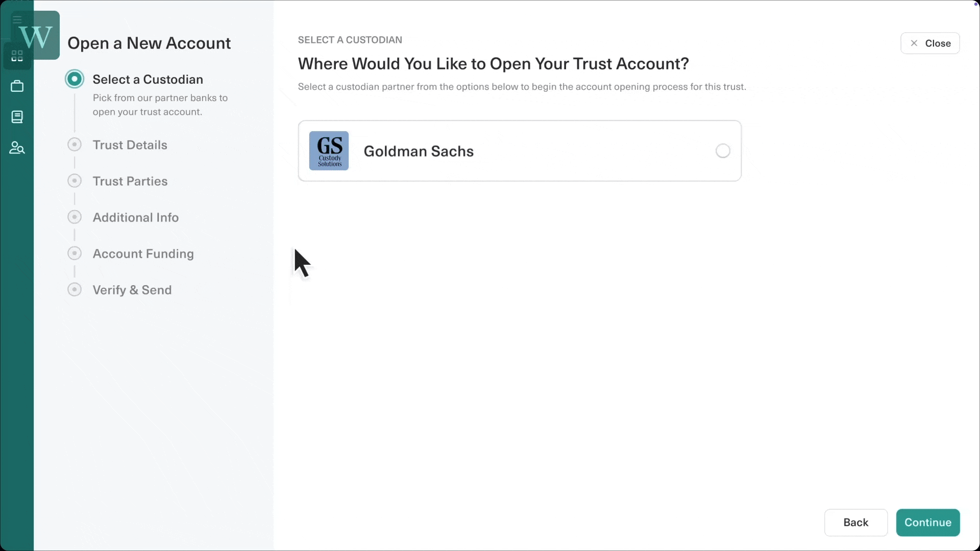Viewport: 980px width, 551px height.
Task: Open the book documents icon
Action: (17, 117)
